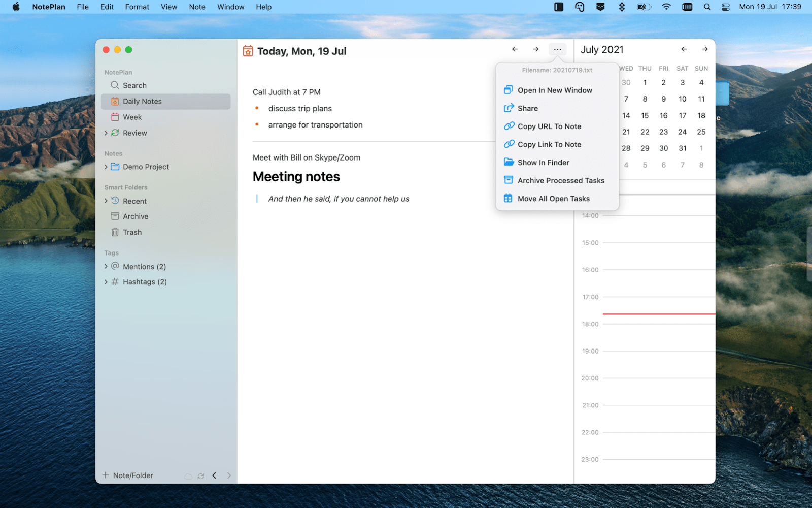
Task: Click the Daily Notes calendar icon
Action: [x=115, y=101]
